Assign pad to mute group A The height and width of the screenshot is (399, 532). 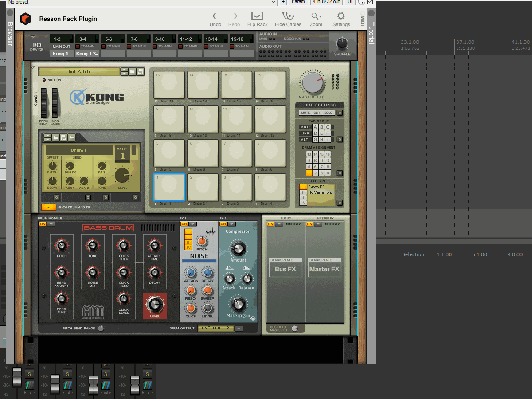[x=315, y=127]
